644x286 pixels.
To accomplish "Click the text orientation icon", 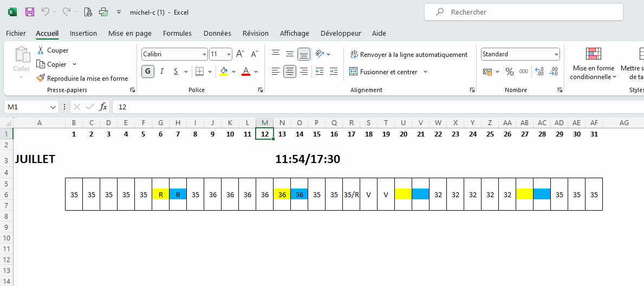I will pos(320,54).
